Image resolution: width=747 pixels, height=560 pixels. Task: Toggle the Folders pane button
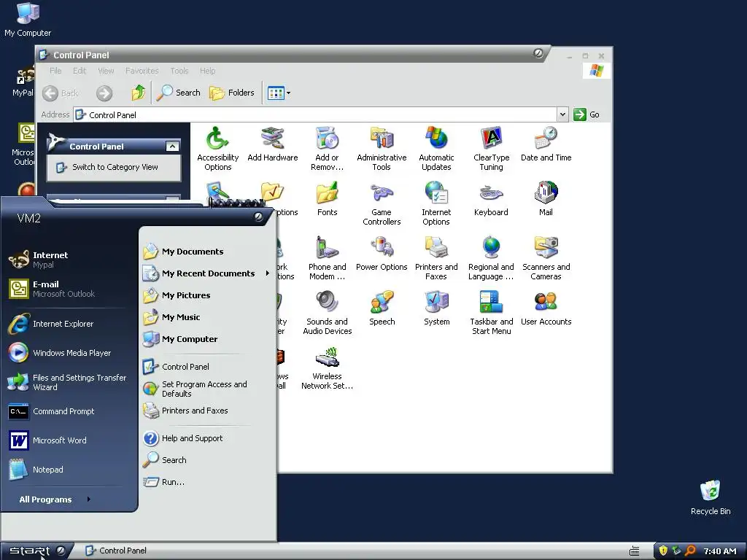point(232,93)
